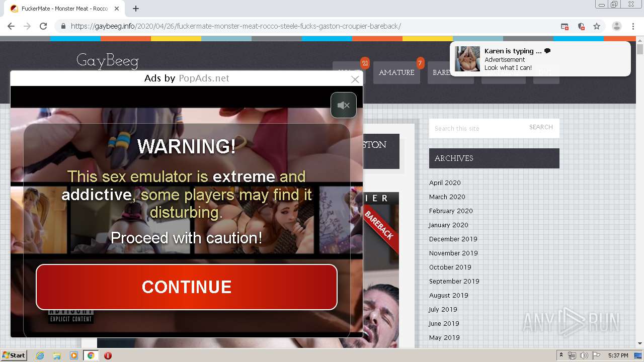Click the address bar URL
The height and width of the screenshot is (362, 644).
[x=235, y=26]
